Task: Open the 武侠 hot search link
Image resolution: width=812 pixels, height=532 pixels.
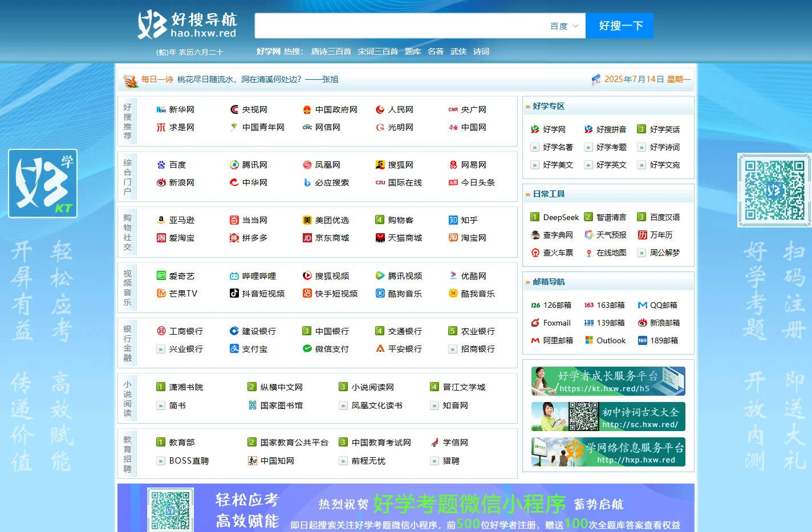Action: point(458,51)
